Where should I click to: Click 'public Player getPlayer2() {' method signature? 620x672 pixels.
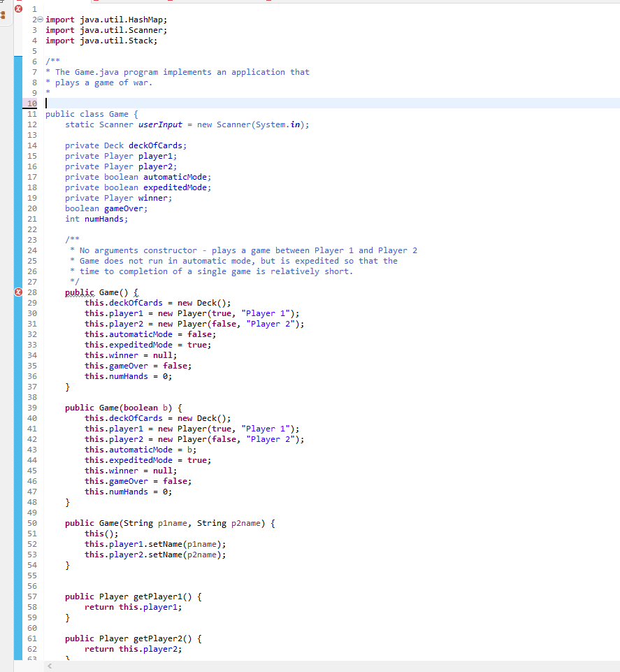[x=134, y=639]
